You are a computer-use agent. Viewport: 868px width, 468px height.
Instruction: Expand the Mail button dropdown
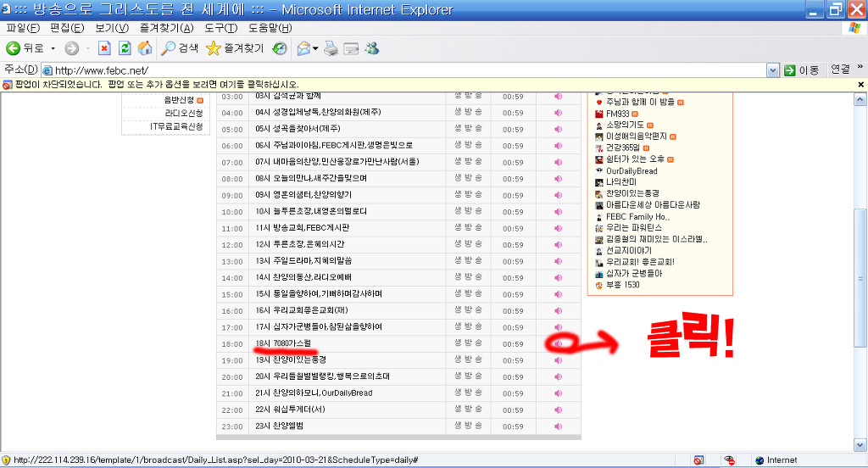pos(316,48)
